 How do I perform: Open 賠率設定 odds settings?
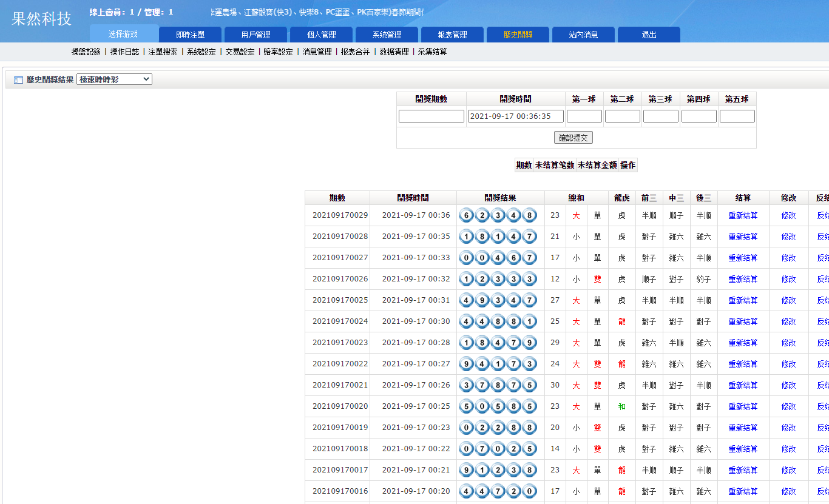click(x=277, y=52)
